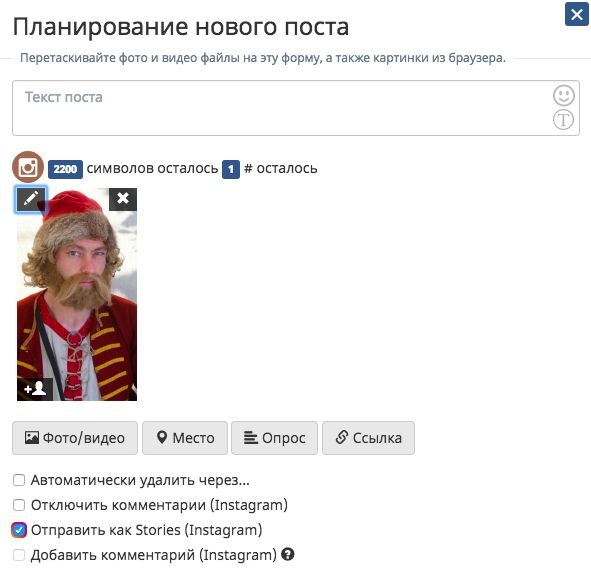591x569 pixels.
Task: Attach a link with Ссылка button
Action: pyautogui.click(x=369, y=438)
